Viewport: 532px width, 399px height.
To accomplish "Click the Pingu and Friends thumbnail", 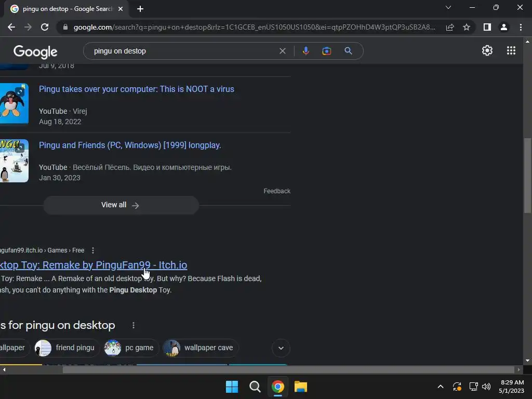I will coord(14,161).
